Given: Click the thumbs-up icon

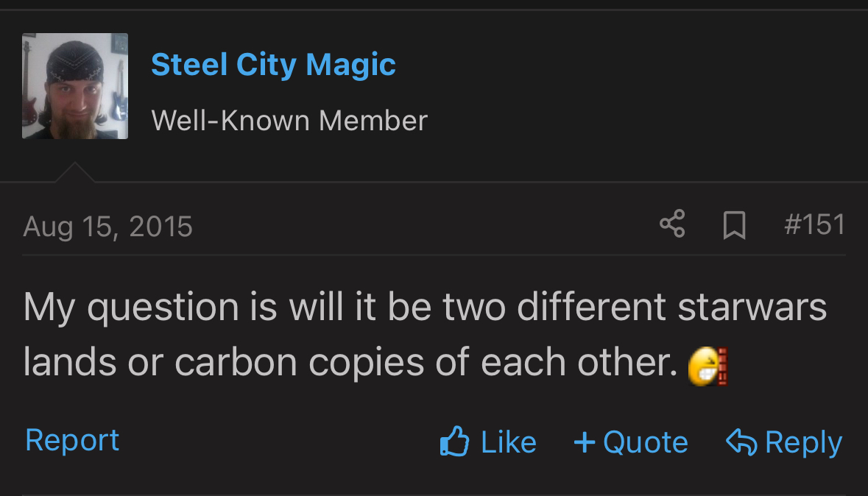Looking at the screenshot, I should pos(454,442).
